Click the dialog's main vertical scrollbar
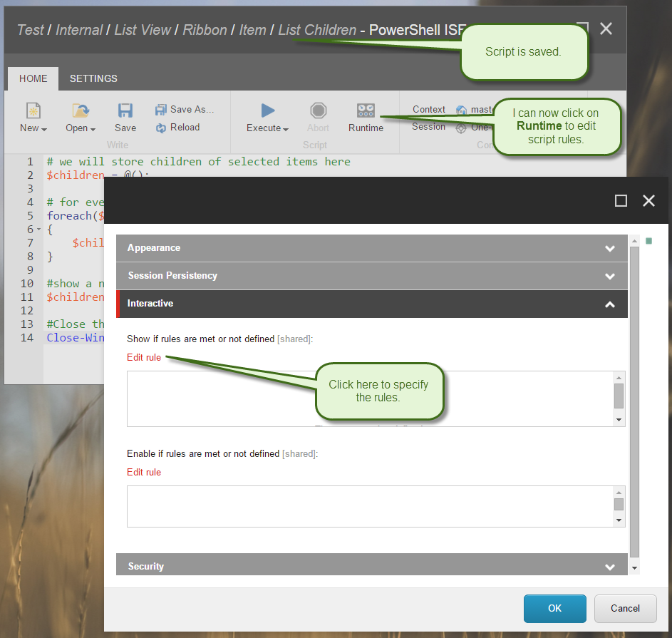Viewport: 672px width, 638px height. [634, 399]
